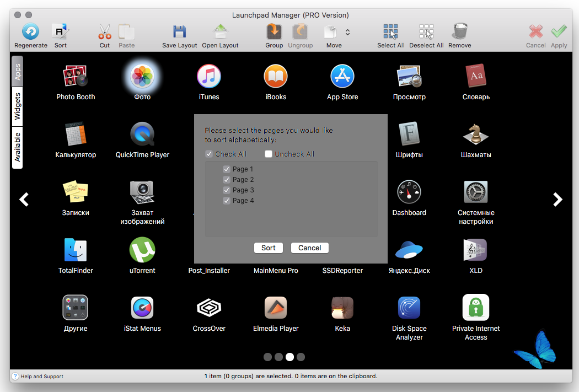579x392 pixels.
Task: Click the Sort toolbar icon
Action: coord(60,32)
